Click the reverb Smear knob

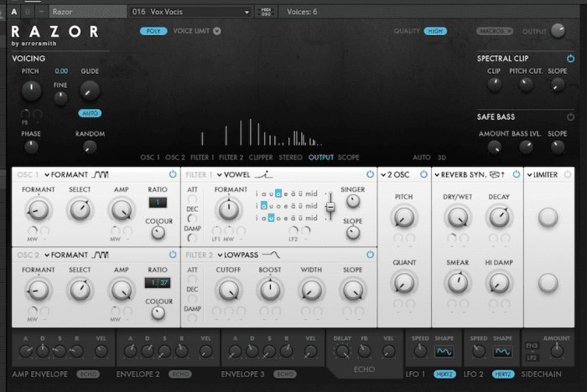tap(458, 283)
